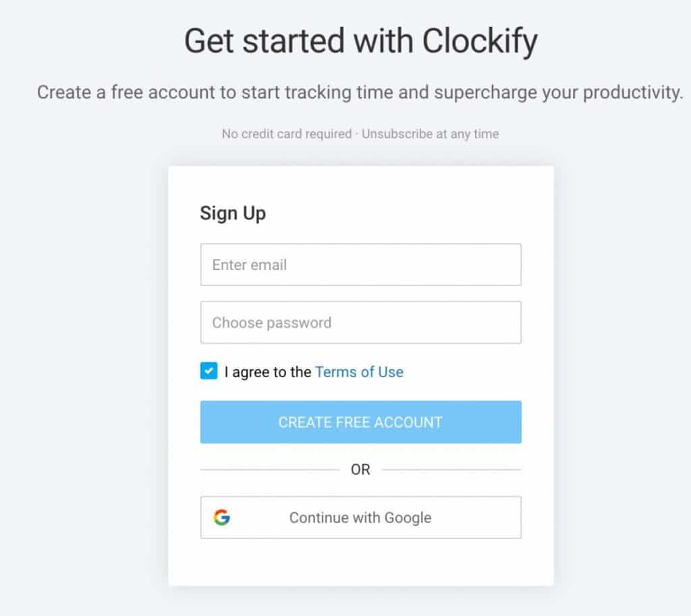Viewport: 691px width, 616px height.
Task: Click the CREATE FREE ACCOUNT button
Action: [360, 422]
